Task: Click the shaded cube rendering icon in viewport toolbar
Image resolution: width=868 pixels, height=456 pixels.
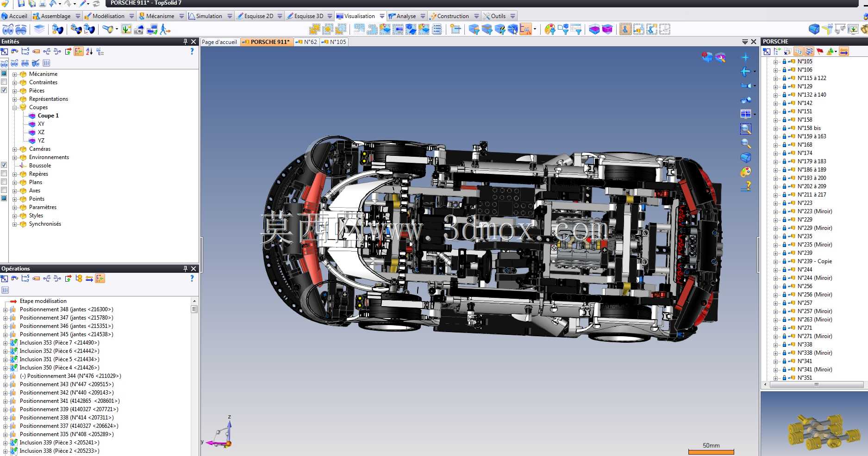Action: [x=745, y=158]
